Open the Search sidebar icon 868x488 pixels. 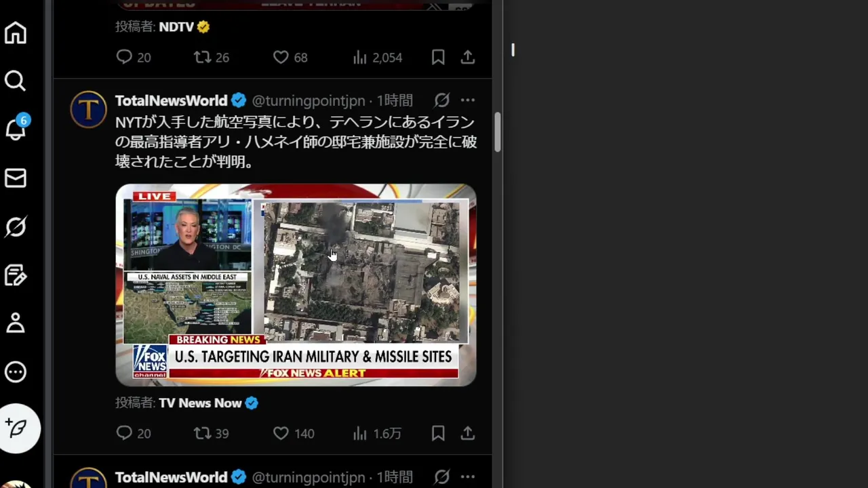point(16,81)
